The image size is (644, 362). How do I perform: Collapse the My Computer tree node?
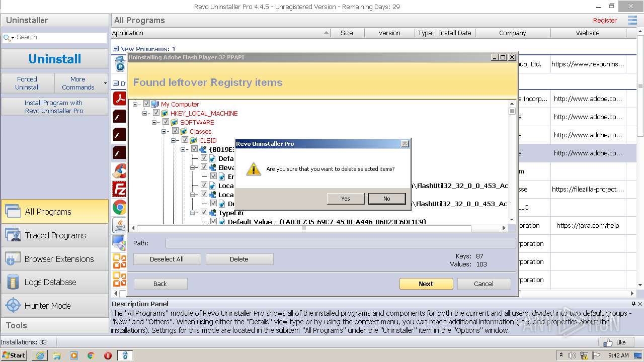click(135, 104)
